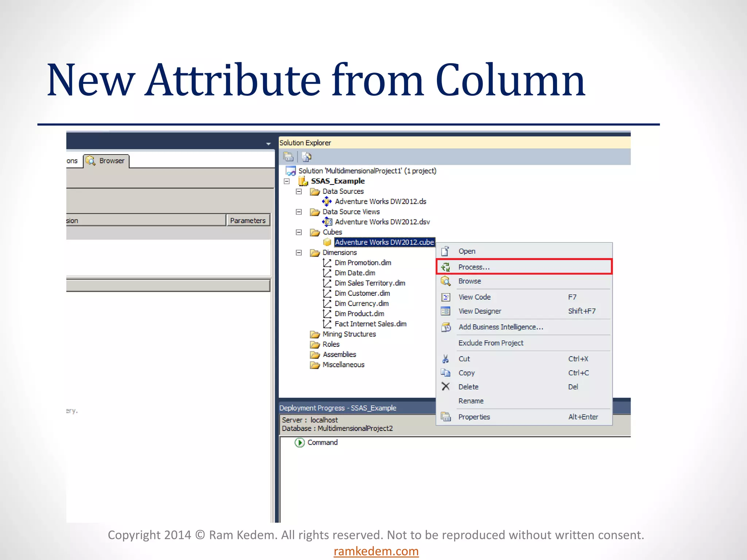Choose Process... from the context menu
Image resolution: width=747 pixels, height=560 pixels.
point(474,267)
